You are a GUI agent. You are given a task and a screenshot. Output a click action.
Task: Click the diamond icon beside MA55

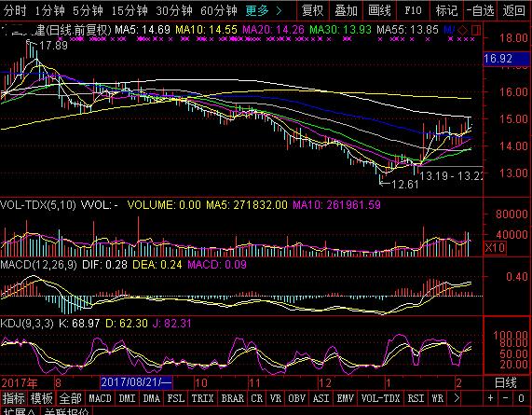click(462, 31)
